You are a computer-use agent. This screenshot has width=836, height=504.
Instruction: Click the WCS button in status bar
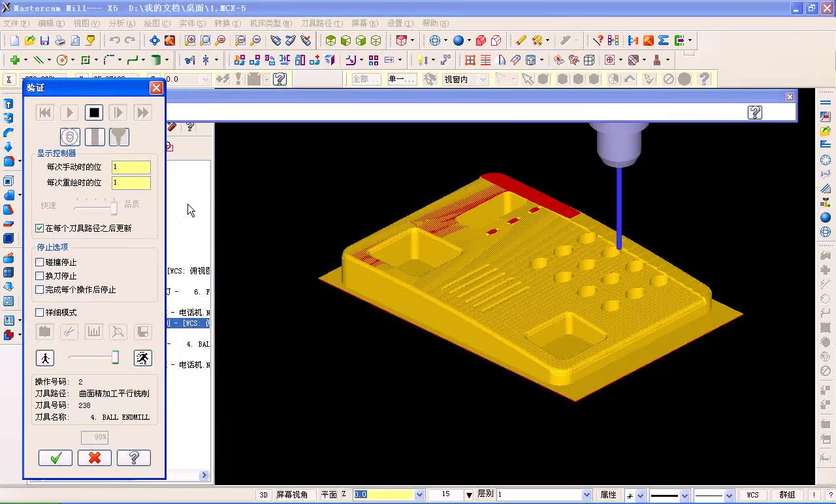pyautogui.click(x=752, y=495)
